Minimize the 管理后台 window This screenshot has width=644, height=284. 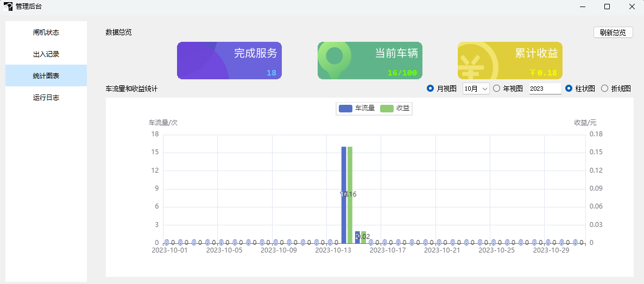click(582, 7)
